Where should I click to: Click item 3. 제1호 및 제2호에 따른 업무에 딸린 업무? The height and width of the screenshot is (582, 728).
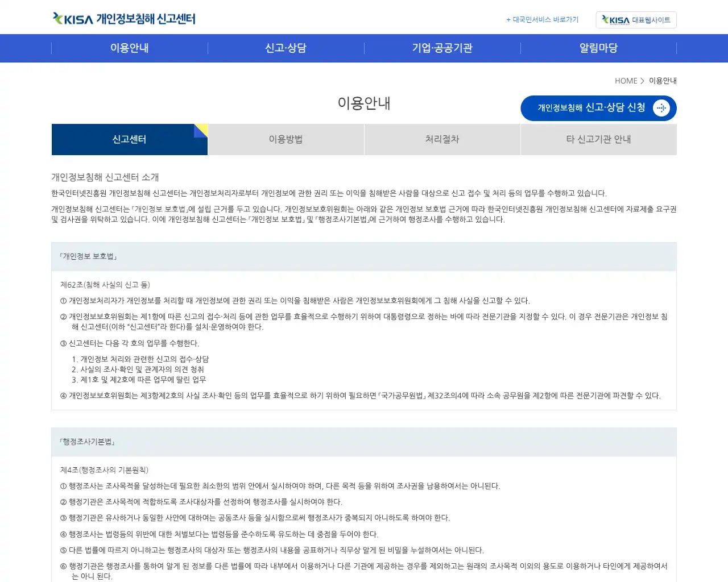(x=139, y=380)
